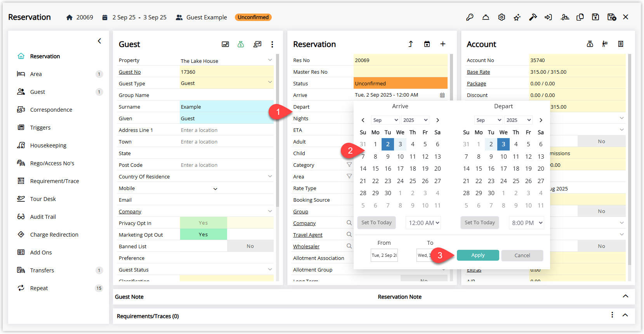Click the calendar icon in Reservation panel header
Screen dimensions: 644x334
pyautogui.click(x=427, y=44)
